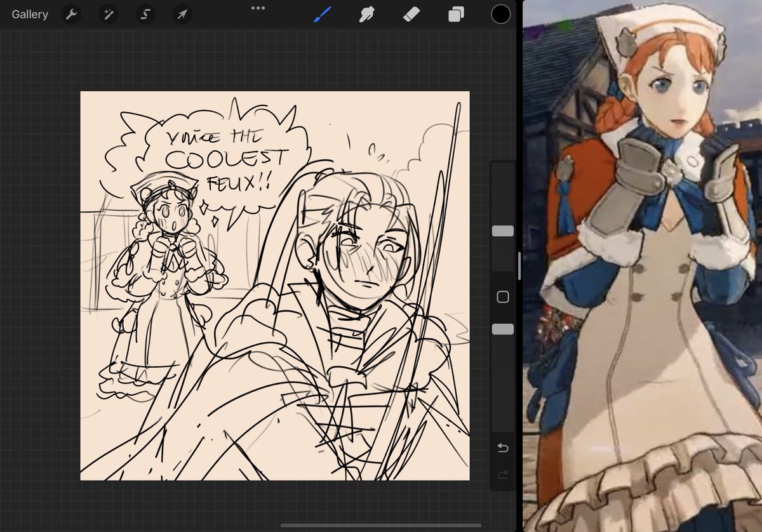
Task: Select the Eraser tool
Action: tap(411, 14)
